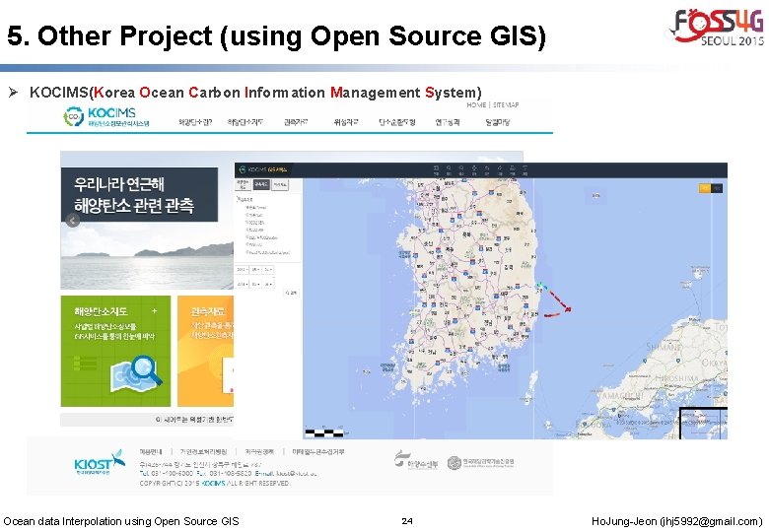The image size is (769, 532).
Task: Select the fourth radio option in the layer list
Action: tap(247, 230)
